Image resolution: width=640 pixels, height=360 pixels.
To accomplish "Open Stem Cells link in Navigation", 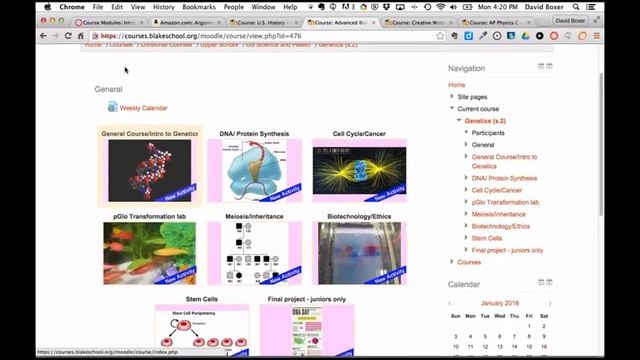I will (x=487, y=238).
